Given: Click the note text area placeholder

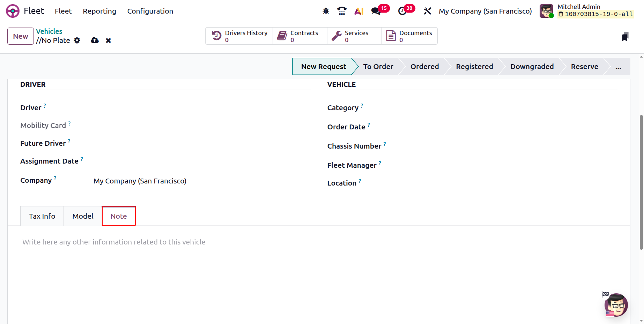Looking at the screenshot, I should [x=114, y=242].
